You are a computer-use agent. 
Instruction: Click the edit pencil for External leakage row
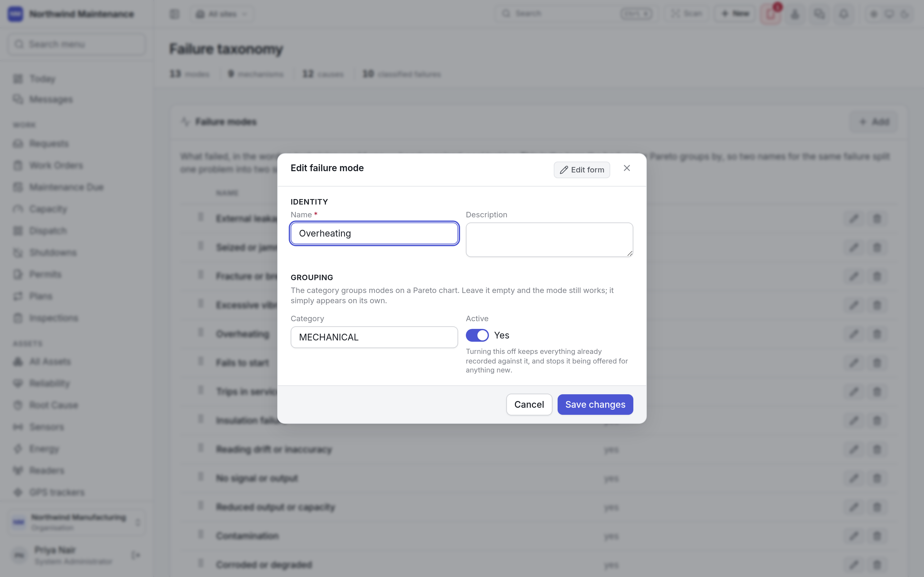[854, 219]
